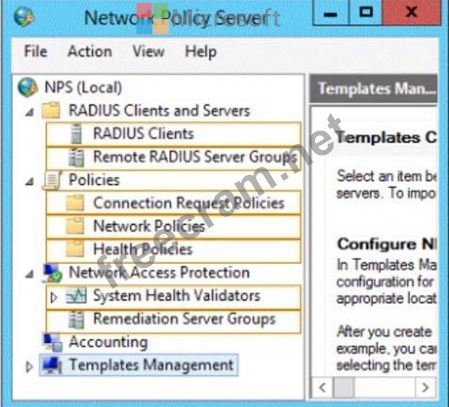
Task: Select the Health Policies label
Action: 143,249
